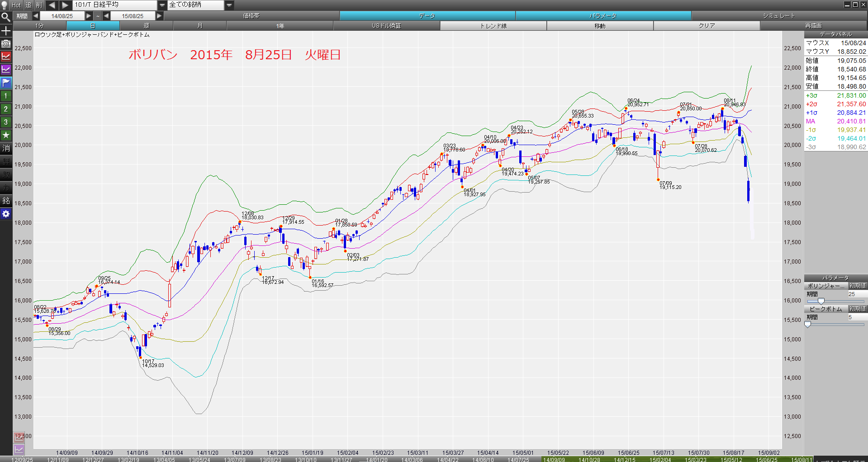Image resolution: width=868 pixels, height=462 pixels.
Task: Click the ピークボトム period value 5
Action: pos(850,317)
